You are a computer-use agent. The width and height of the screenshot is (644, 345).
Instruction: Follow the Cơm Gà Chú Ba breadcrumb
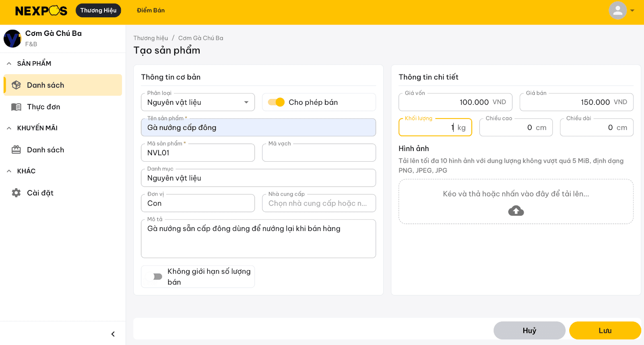[x=200, y=38]
